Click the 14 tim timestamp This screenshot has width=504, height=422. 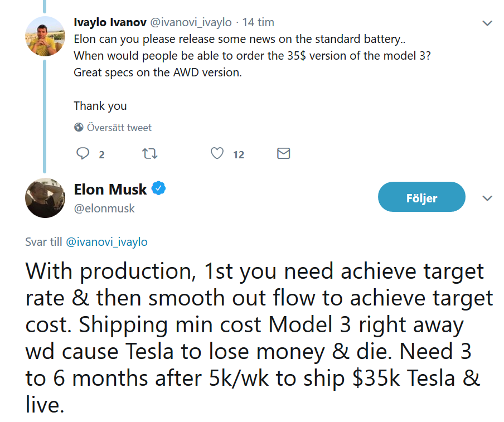[x=258, y=22]
